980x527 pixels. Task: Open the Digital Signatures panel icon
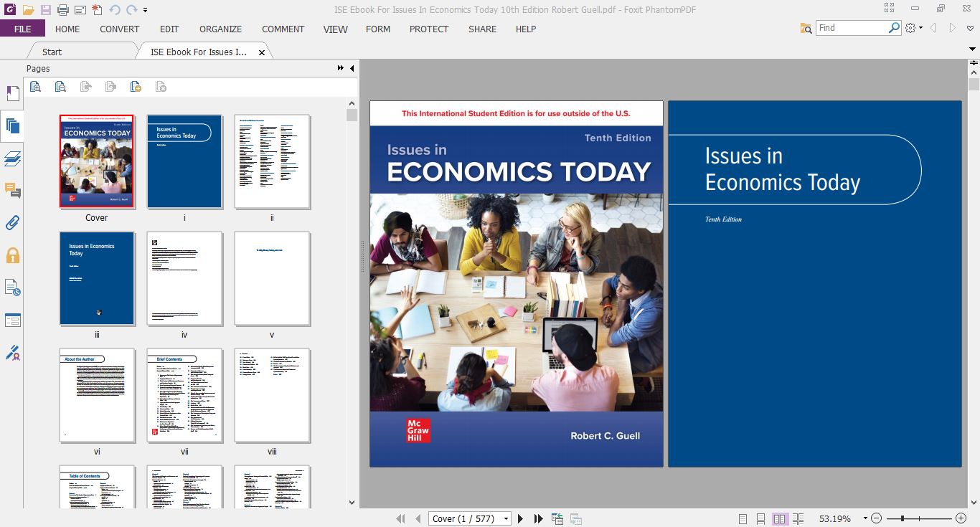coord(12,352)
